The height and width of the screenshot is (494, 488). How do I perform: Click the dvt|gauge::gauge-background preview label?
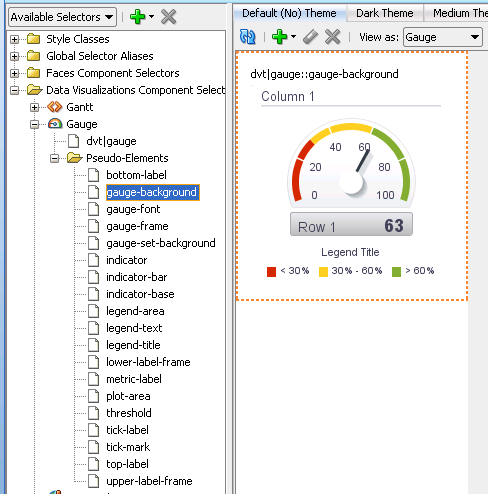pyautogui.click(x=324, y=74)
